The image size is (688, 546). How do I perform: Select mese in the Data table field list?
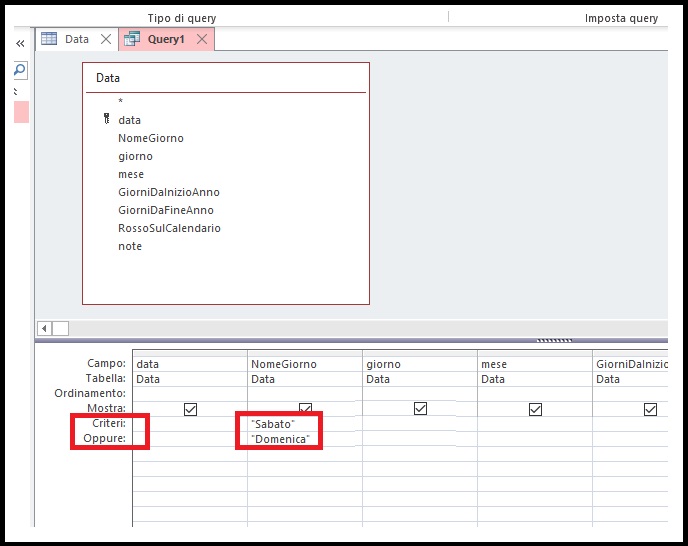click(x=131, y=174)
